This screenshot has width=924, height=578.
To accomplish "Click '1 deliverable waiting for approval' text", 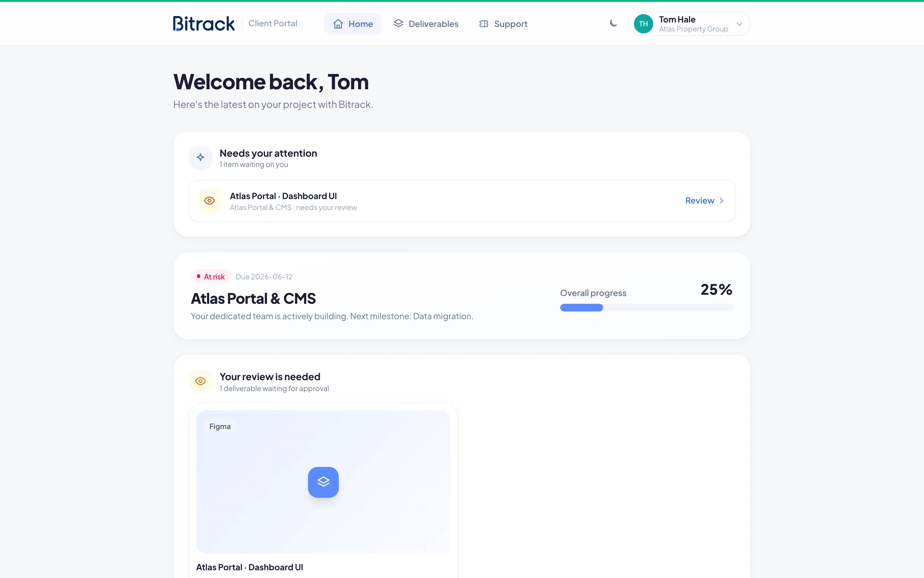I will tap(274, 389).
